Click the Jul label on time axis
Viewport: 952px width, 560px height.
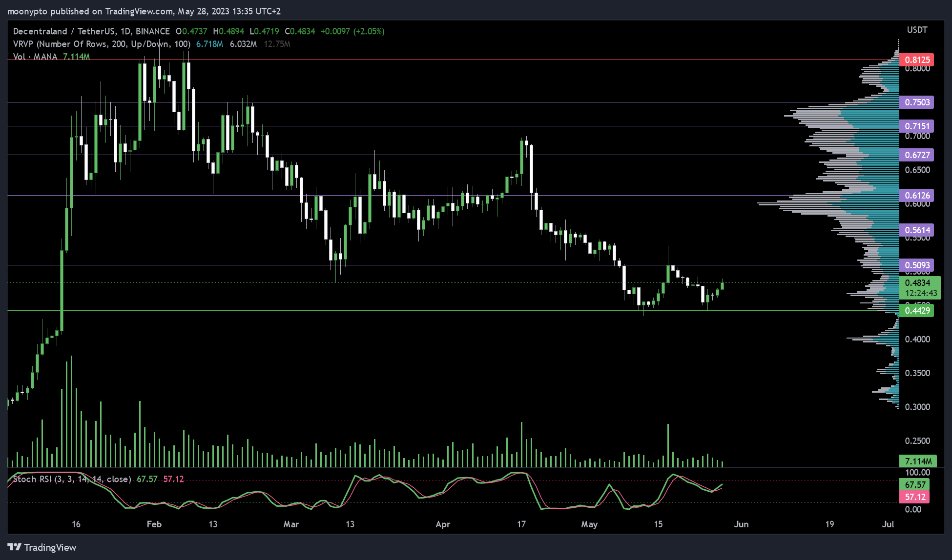(x=888, y=524)
